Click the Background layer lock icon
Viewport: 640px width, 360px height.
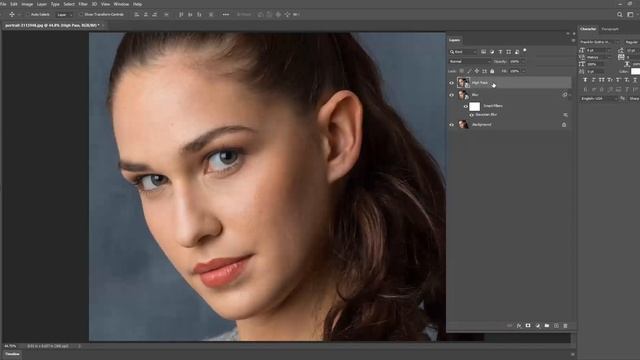[564, 124]
